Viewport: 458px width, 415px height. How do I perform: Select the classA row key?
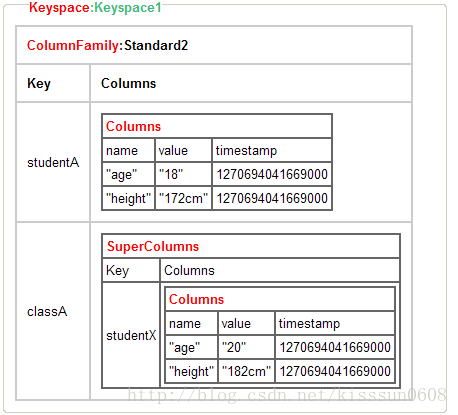[47, 312]
